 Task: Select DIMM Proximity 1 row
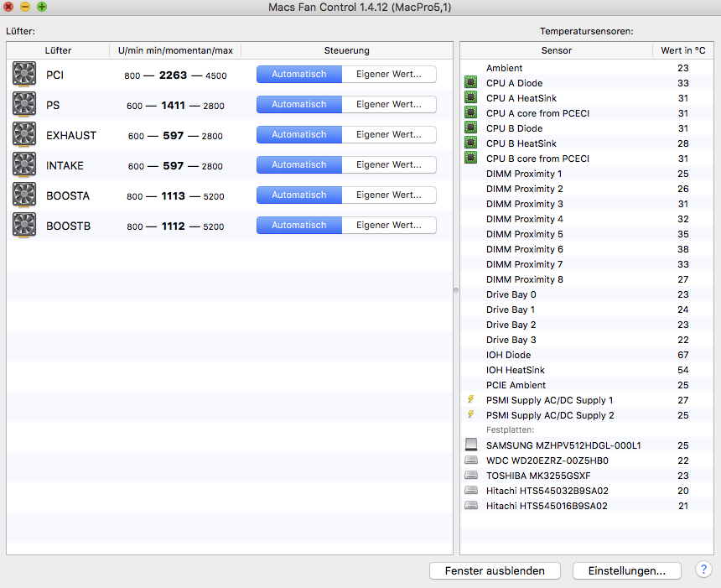pyautogui.click(x=587, y=174)
